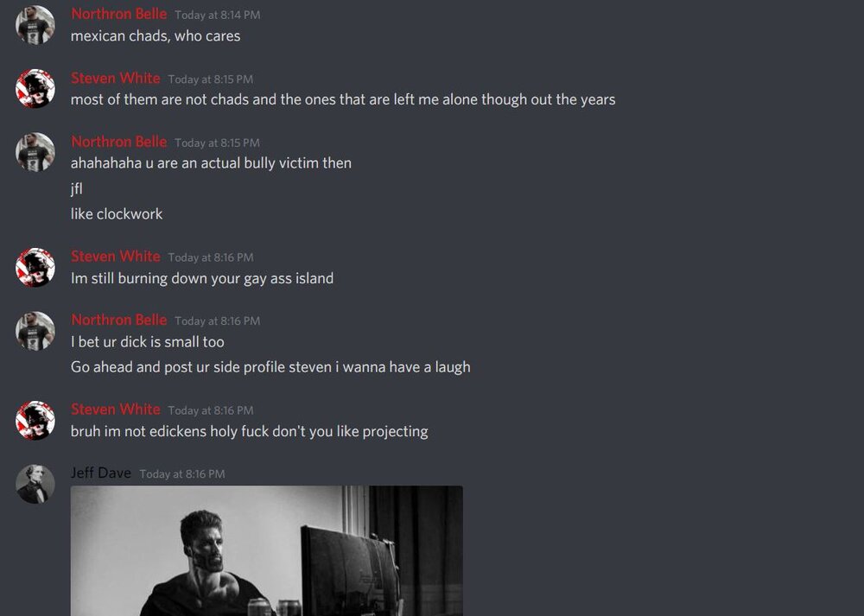Click the "jfl" message line
This screenshot has width=864, height=616.
point(77,188)
